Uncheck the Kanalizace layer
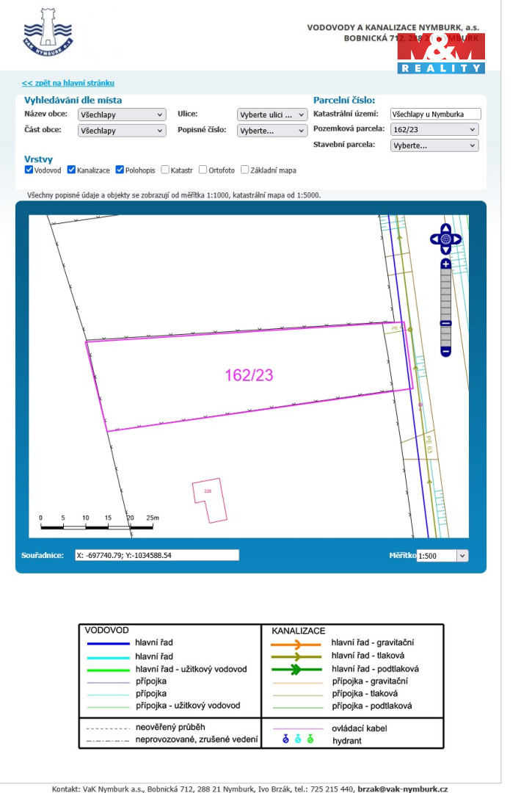The width and height of the screenshot is (532, 793). [71, 170]
